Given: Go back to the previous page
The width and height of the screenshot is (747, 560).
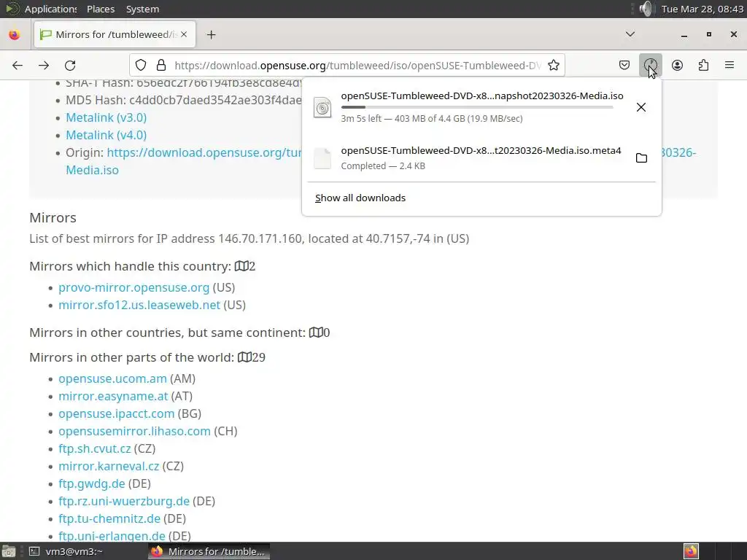Looking at the screenshot, I should [x=18, y=65].
